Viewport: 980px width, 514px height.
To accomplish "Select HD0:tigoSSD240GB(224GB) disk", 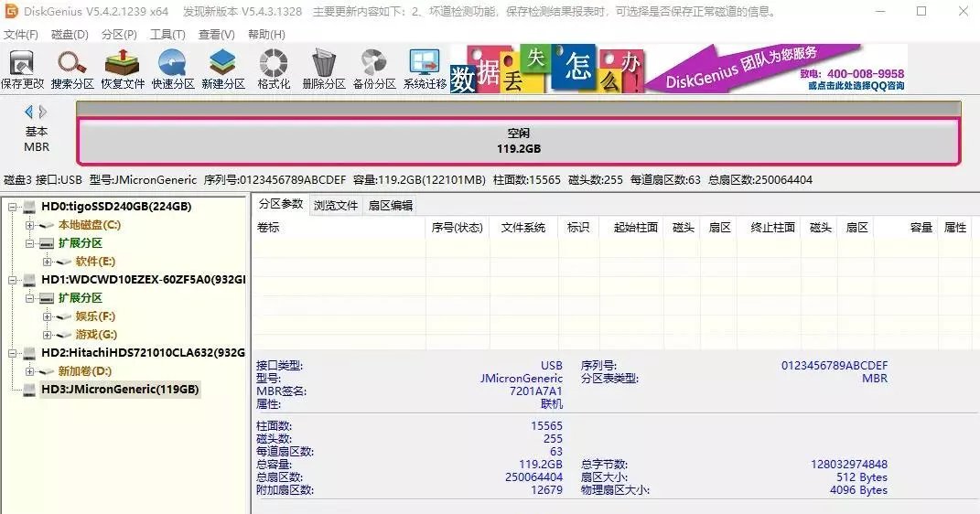I will tap(116, 206).
